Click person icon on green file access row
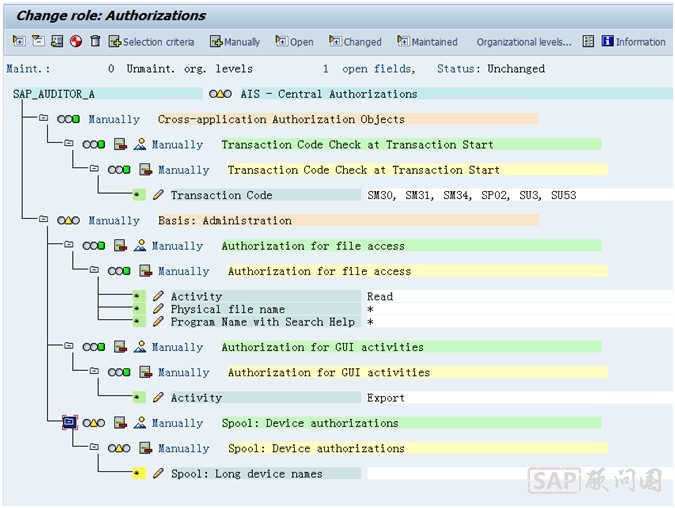 [140, 245]
